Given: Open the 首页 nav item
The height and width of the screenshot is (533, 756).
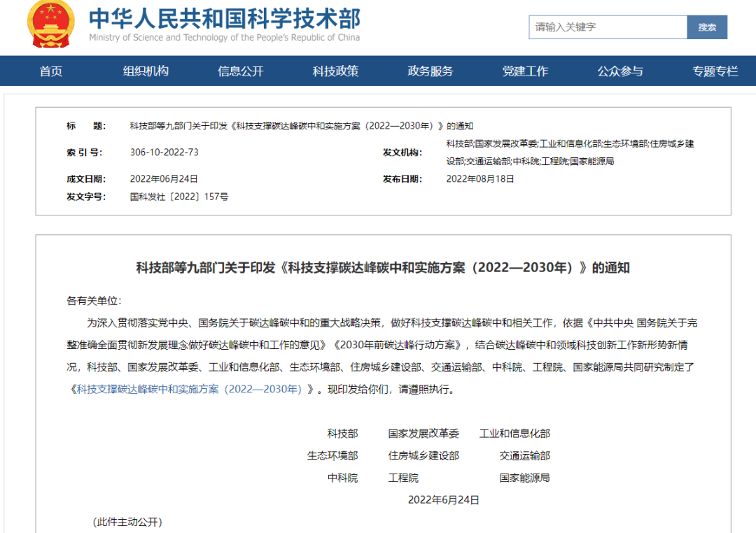Looking at the screenshot, I should [x=50, y=71].
